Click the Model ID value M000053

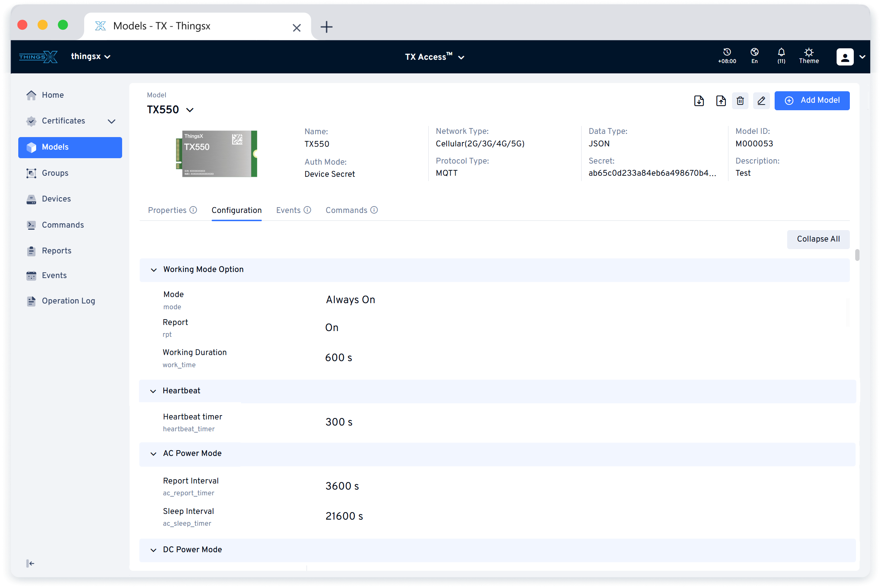[754, 144]
